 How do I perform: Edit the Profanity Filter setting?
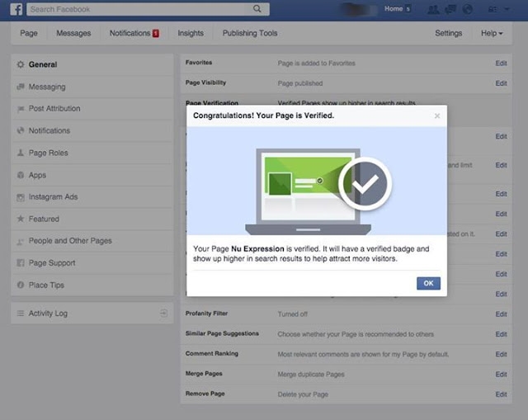[x=501, y=314]
